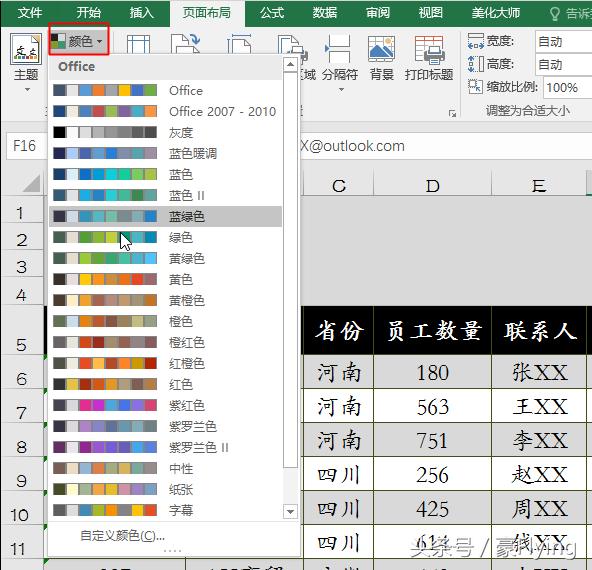This screenshot has height=570, width=592.
Task: Choose the 纸张 color scheme
Action: [165, 490]
